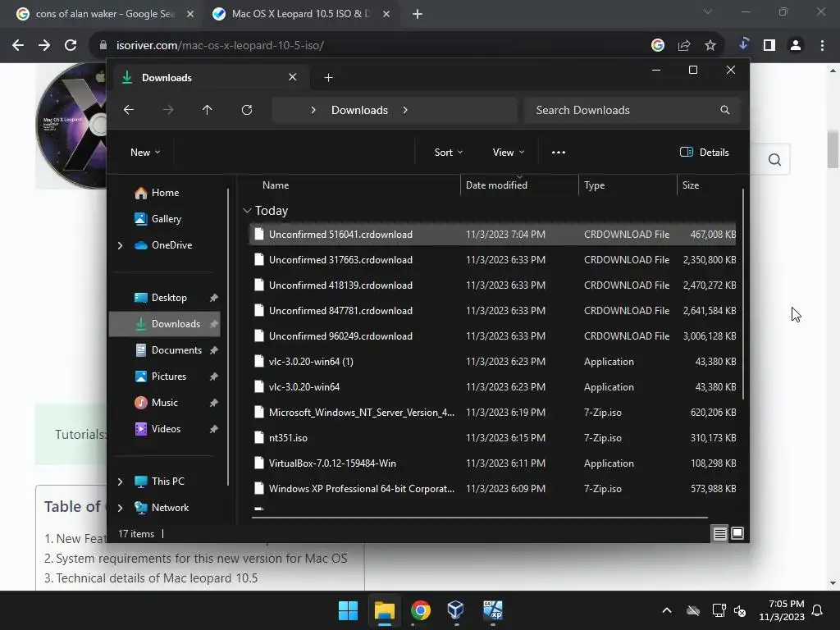Refresh the Downloads folder view

pos(246,110)
